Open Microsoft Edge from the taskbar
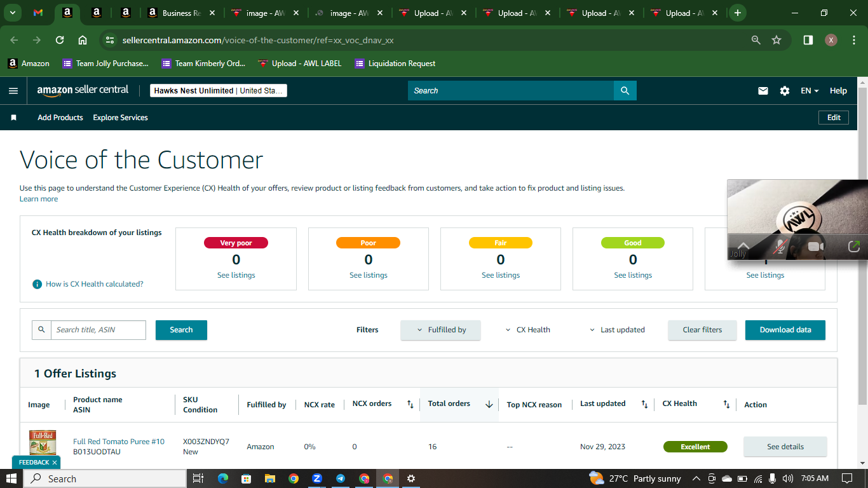This screenshot has width=868, height=488. [222, 478]
